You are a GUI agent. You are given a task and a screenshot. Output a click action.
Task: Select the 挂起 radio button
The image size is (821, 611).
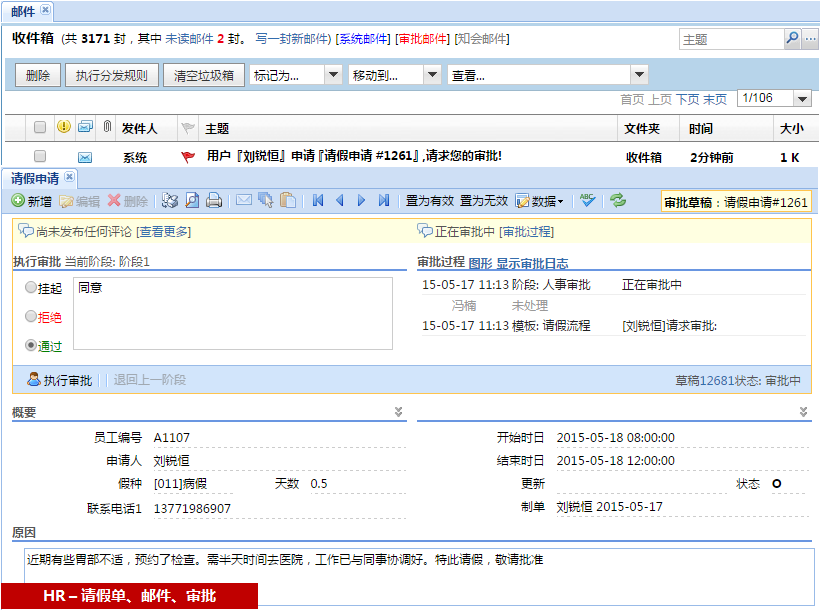click(31, 287)
